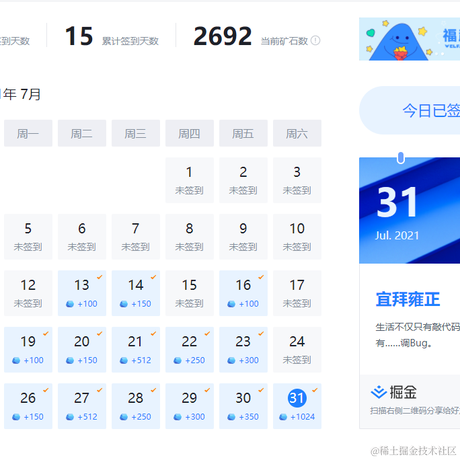Screen dimensions: 460x460
Task: Click the 年 7月 month heading
Action: pos(21,94)
